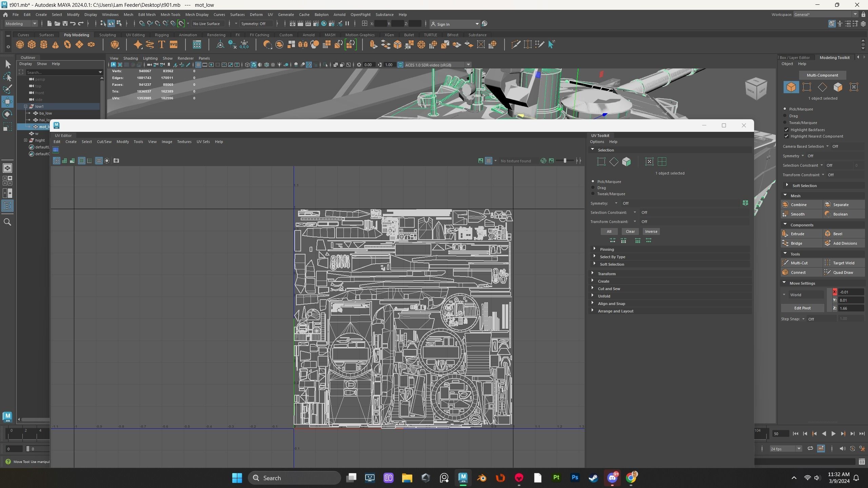
Task: Click the Edit Pivot button
Action: 802,308
